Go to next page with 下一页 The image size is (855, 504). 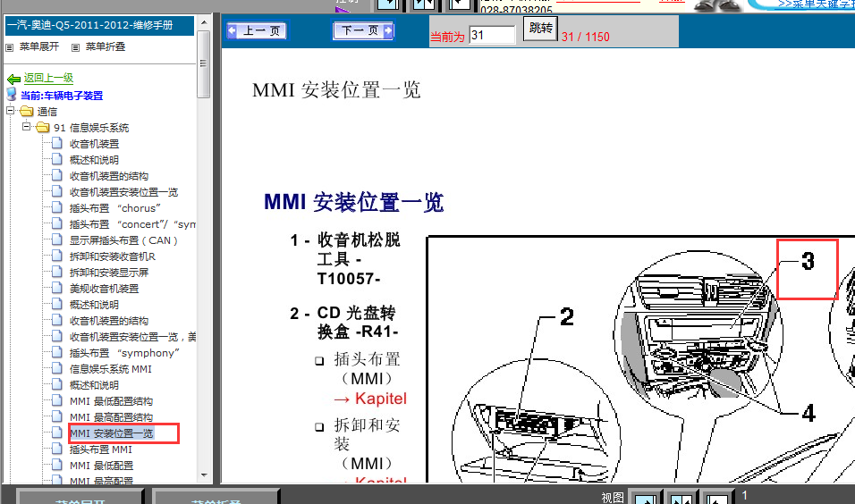(x=362, y=30)
